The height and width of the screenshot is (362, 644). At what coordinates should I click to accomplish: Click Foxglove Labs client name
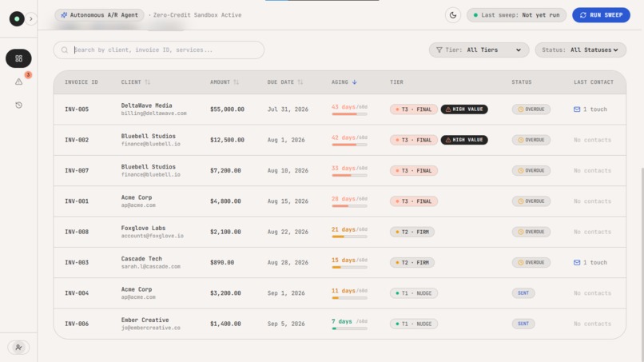coord(143,228)
